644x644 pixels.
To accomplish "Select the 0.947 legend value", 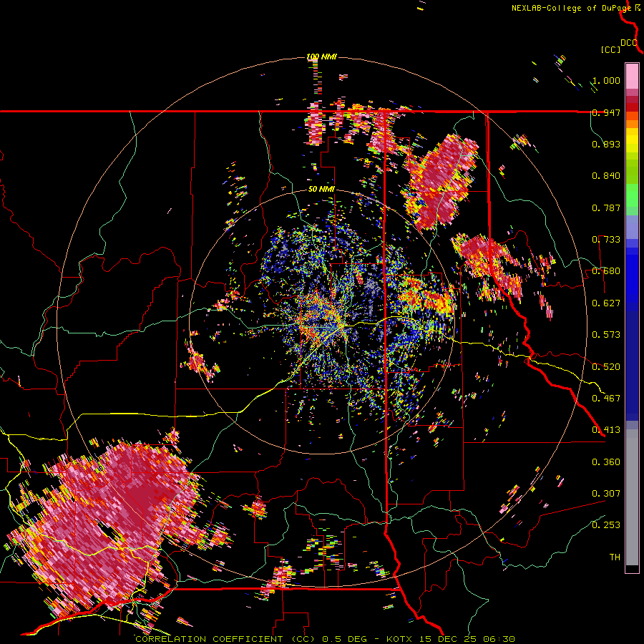I will tap(606, 112).
